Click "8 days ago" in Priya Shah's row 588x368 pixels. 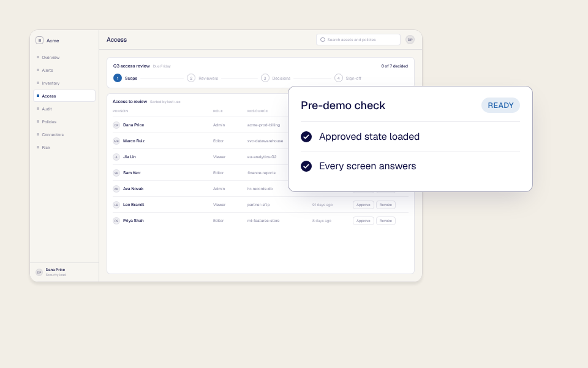pyautogui.click(x=322, y=221)
